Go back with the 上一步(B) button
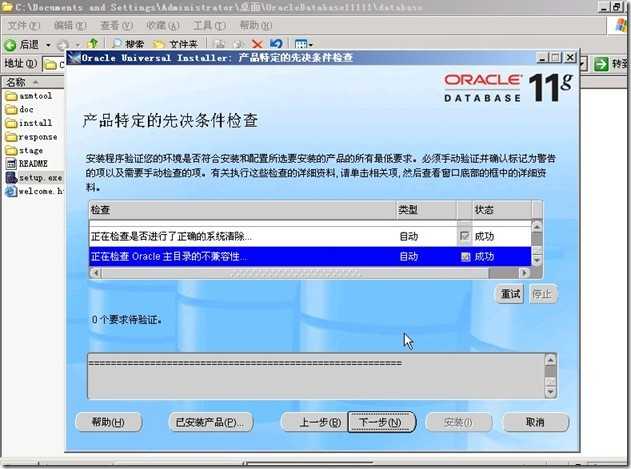 tap(314, 422)
